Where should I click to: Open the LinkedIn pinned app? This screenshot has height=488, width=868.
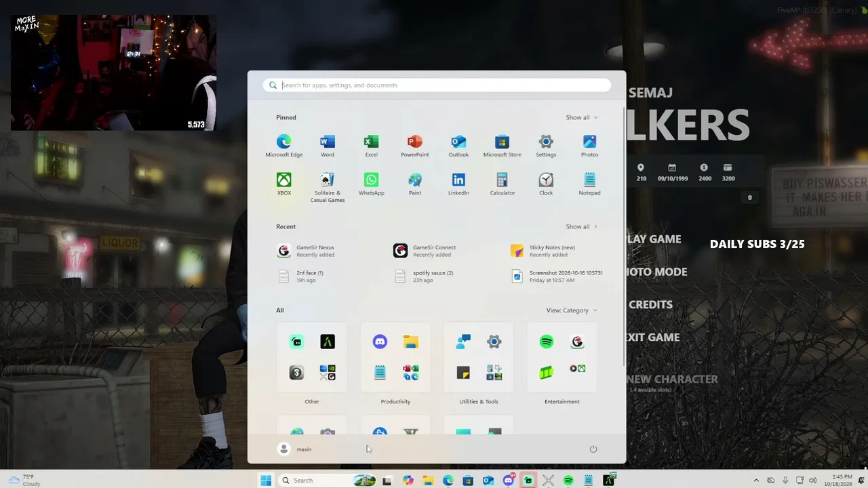point(458,184)
